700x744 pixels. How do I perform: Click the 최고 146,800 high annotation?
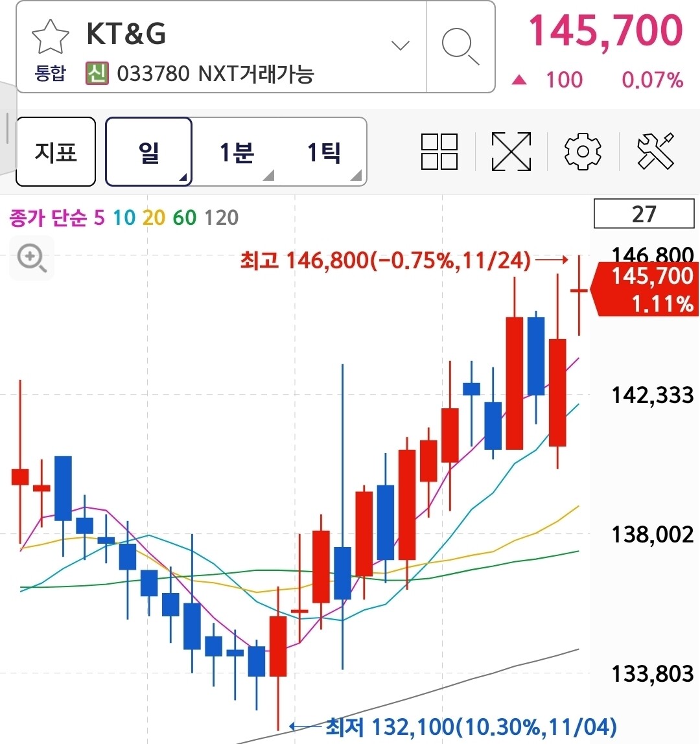coord(385,261)
